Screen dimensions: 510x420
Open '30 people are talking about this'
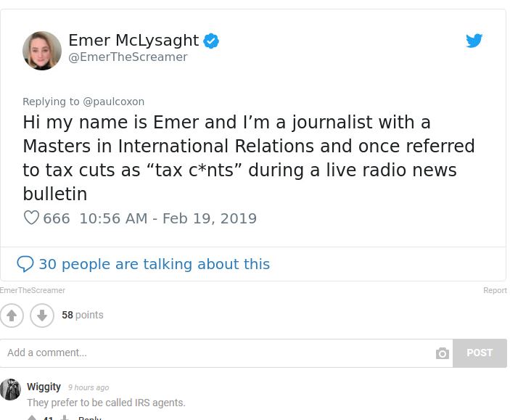[x=155, y=264]
